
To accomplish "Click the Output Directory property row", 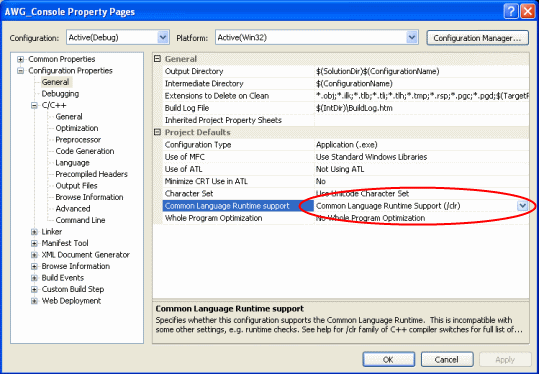I will 346,71.
